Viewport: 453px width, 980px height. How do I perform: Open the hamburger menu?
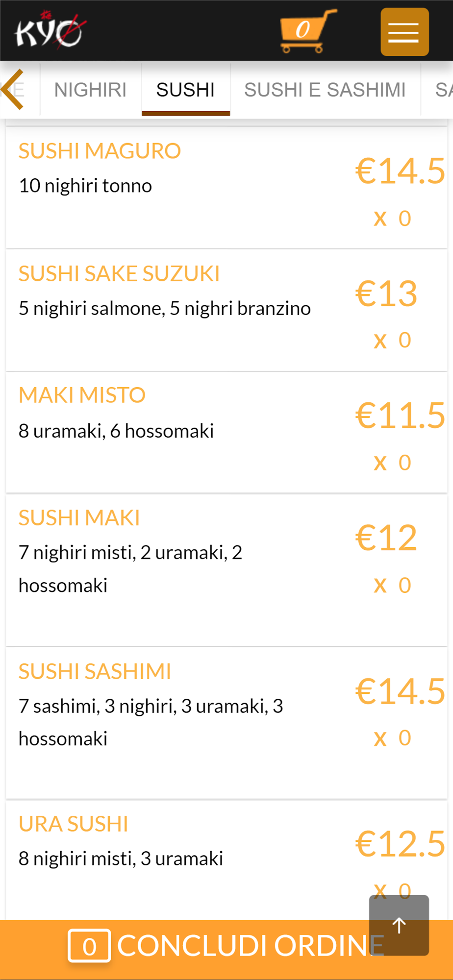point(404,32)
